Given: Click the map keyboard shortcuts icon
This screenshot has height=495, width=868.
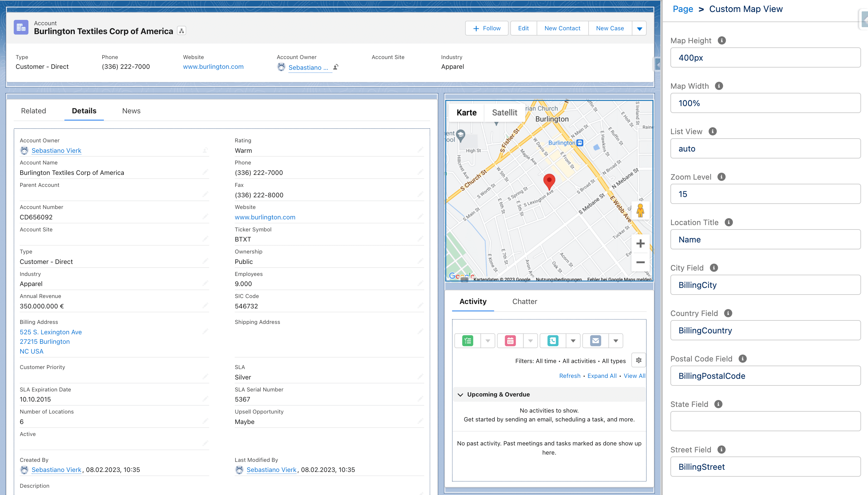Looking at the screenshot, I should point(465,279).
